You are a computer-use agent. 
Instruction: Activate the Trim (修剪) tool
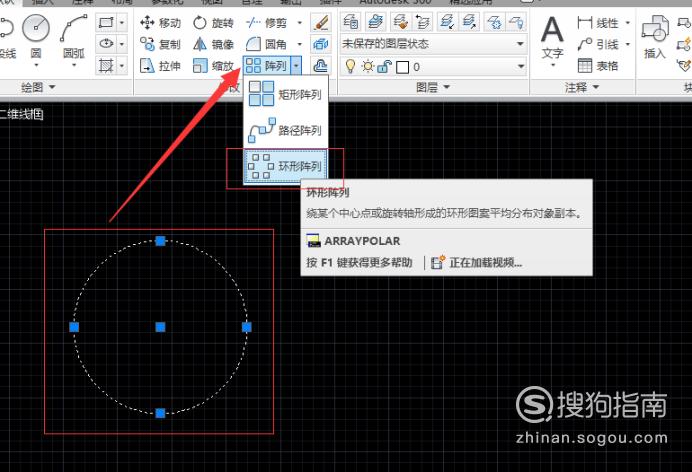[267, 22]
